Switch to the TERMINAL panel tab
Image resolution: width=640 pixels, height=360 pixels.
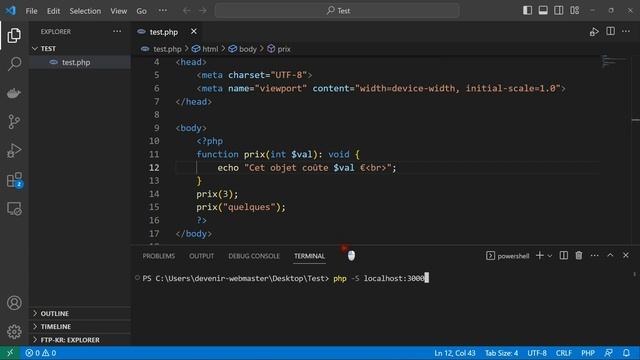309,256
